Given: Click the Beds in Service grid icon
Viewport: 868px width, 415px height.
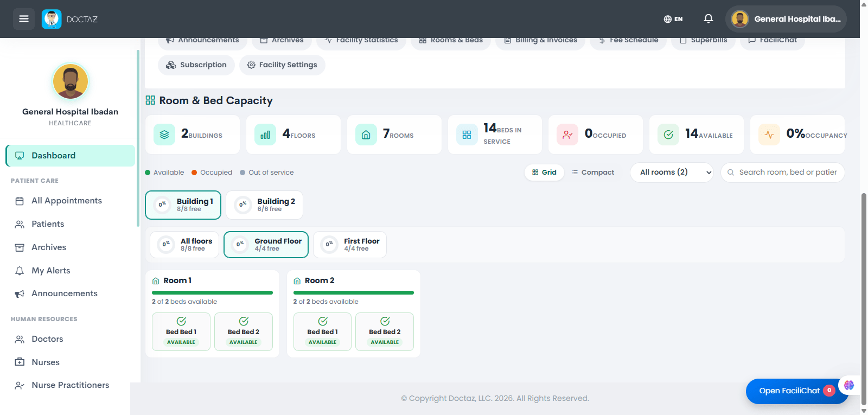Looking at the screenshot, I should 467,135.
